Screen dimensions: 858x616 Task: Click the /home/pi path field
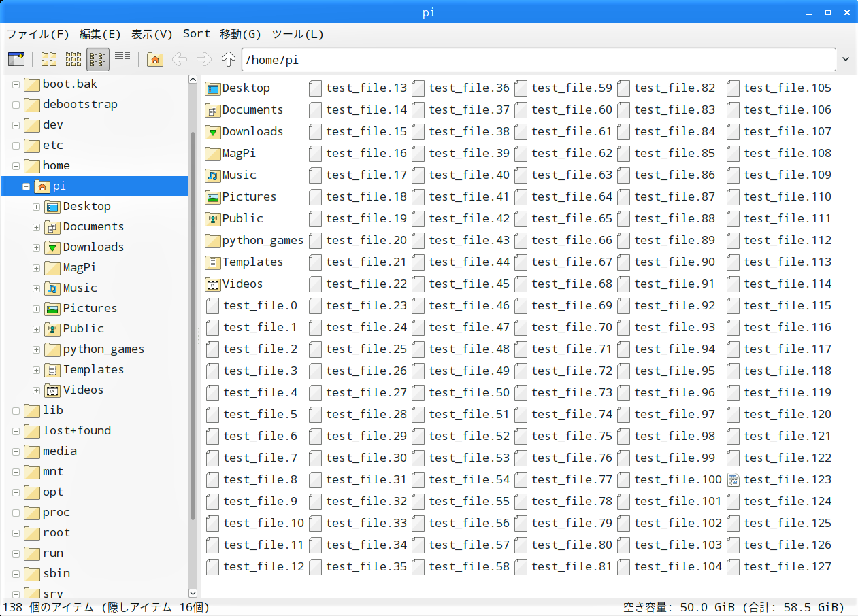(538, 60)
